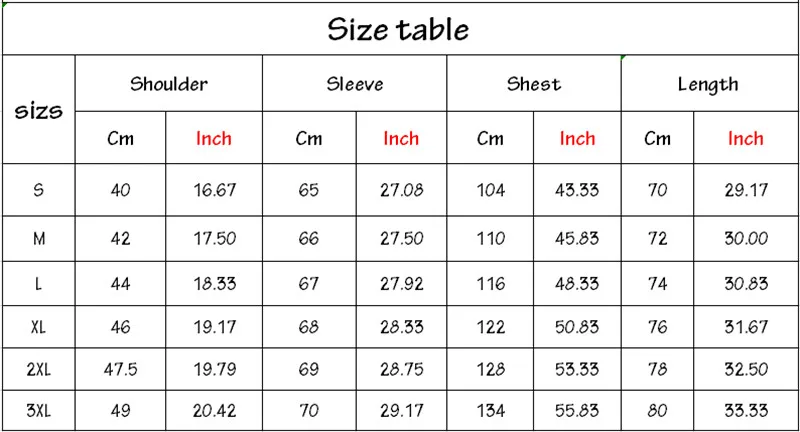Click the 30.00 length inch cell
The width and height of the screenshot is (800, 432).
tap(746, 238)
